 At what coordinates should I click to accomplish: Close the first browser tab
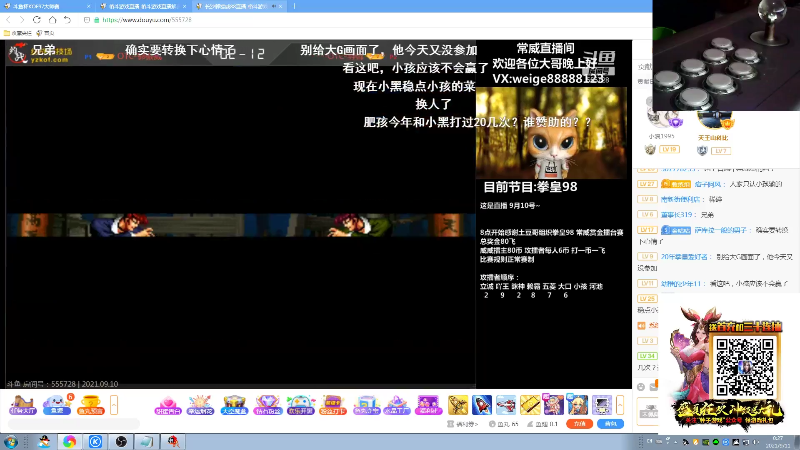click(x=88, y=7)
